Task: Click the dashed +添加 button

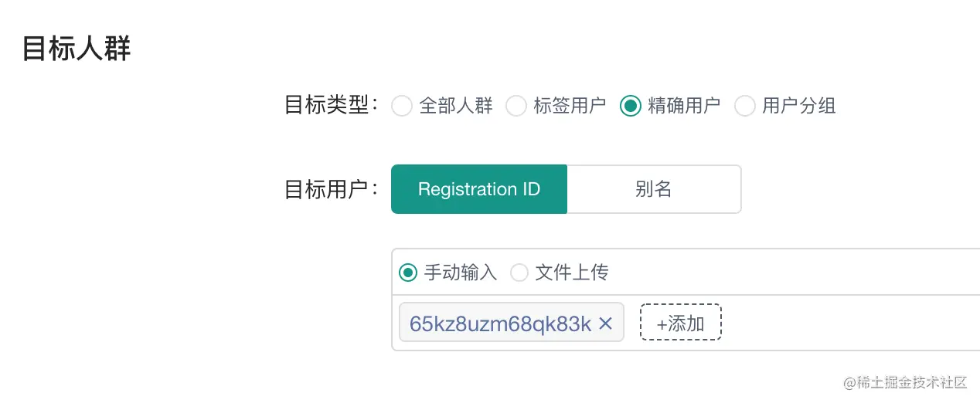Action: tap(681, 323)
